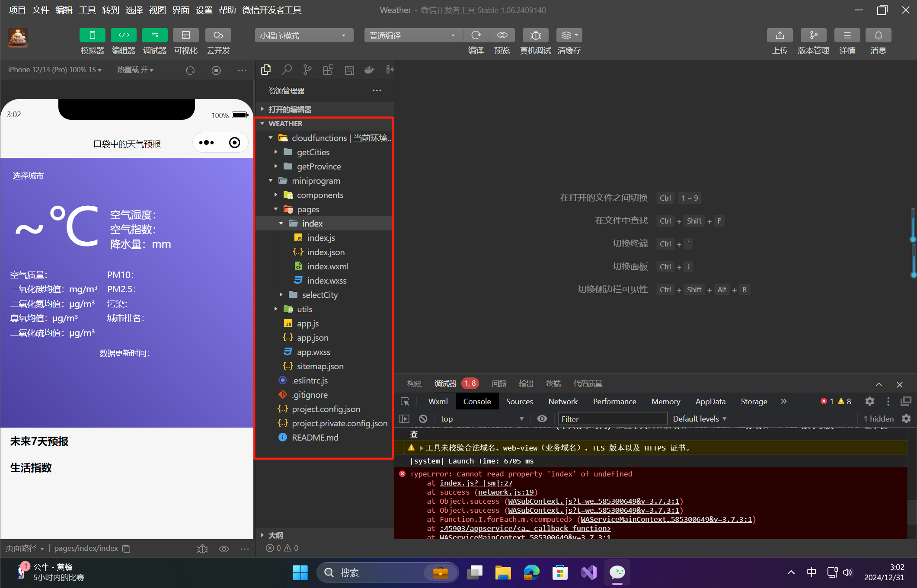Expand the selectCity folder
Viewport: 917px width, 588px height.
[320, 295]
